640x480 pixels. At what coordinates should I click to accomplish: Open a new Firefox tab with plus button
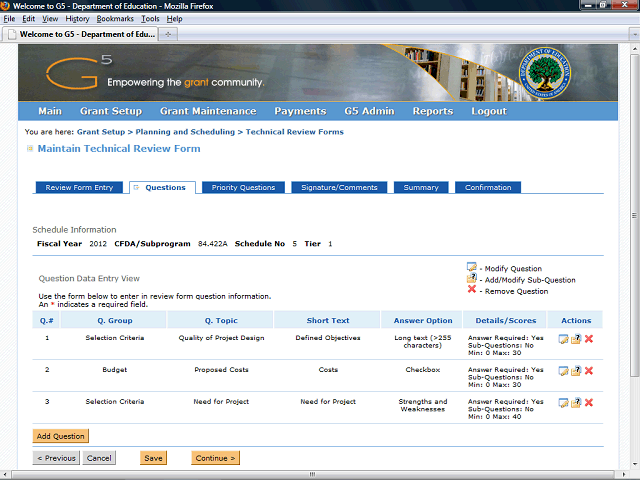[x=168, y=34]
